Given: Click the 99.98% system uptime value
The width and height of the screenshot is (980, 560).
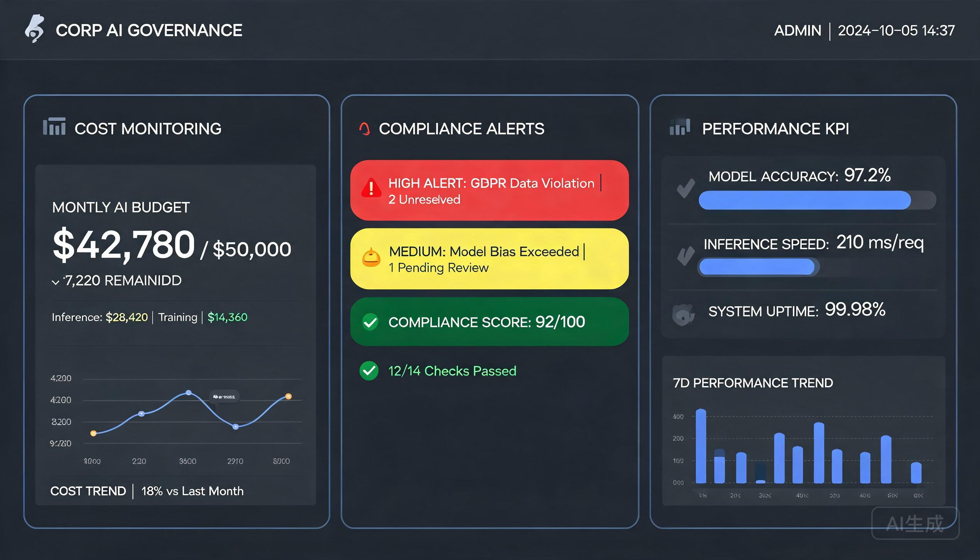Looking at the screenshot, I should 855,309.
